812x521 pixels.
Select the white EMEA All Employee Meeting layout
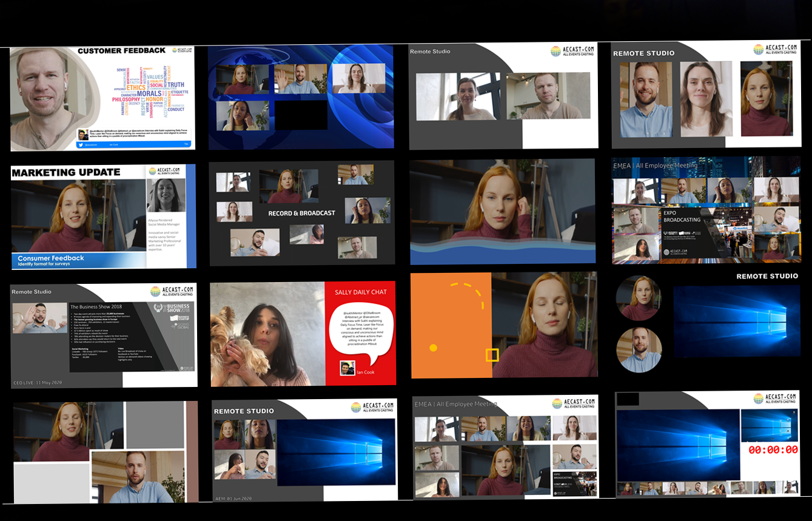506,447
